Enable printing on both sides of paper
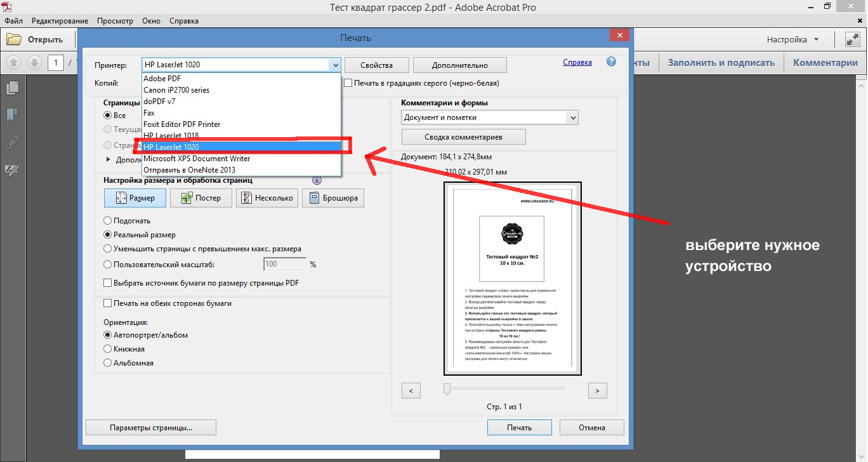This screenshot has width=868, height=462. [x=107, y=303]
